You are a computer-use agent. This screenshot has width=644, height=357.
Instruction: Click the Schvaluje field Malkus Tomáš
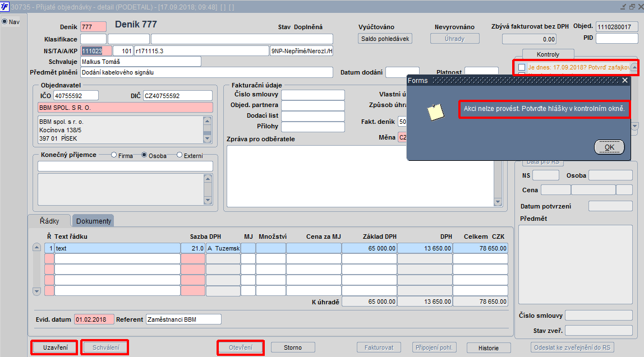pyautogui.click(x=140, y=62)
